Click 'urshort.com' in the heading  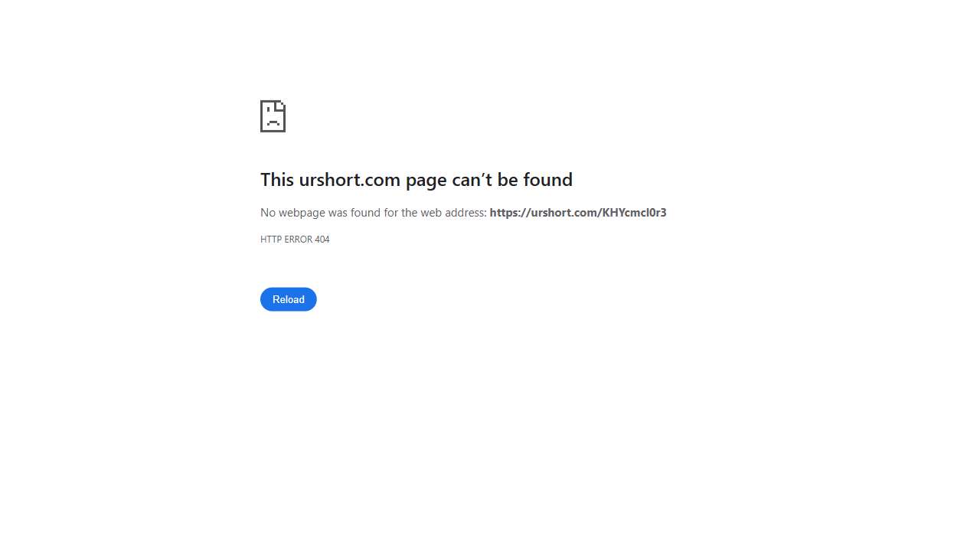[350, 179]
